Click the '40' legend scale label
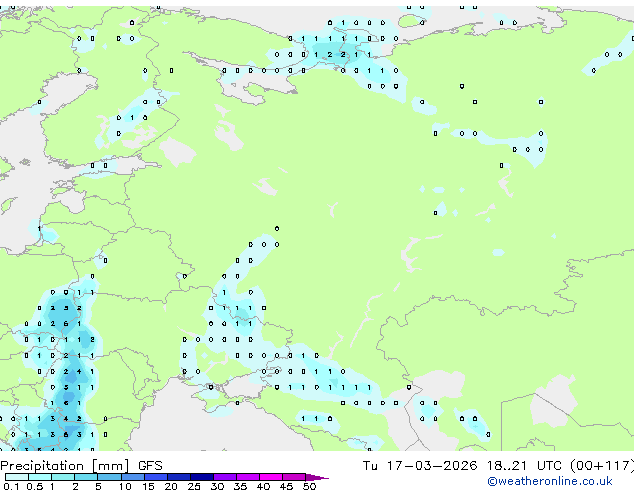This screenshot has height=490, width=634. (x=264, y=486)
